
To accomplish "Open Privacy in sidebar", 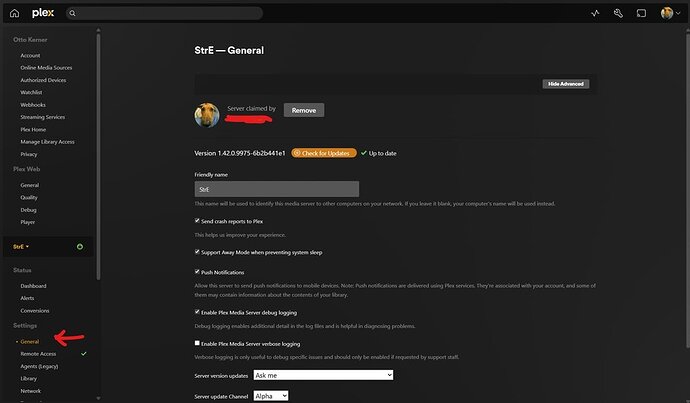I will click(x=29, y=154).
